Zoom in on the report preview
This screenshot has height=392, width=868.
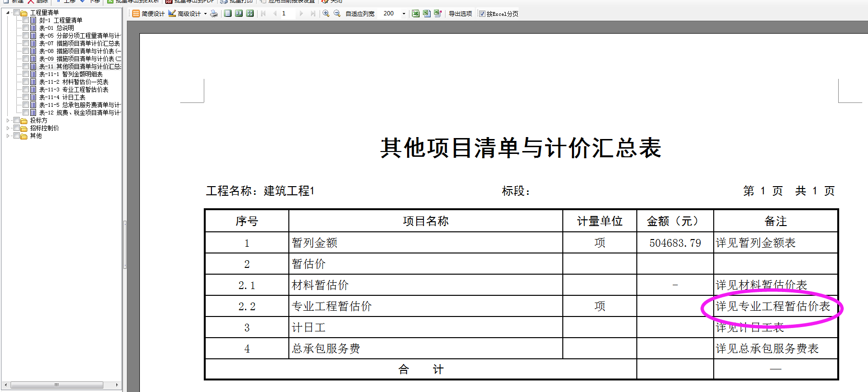click(326, 13)
